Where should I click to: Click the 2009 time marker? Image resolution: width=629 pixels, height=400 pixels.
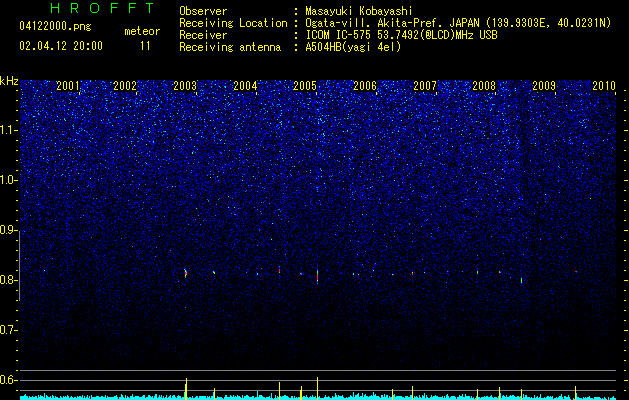(x=544, y=85)
